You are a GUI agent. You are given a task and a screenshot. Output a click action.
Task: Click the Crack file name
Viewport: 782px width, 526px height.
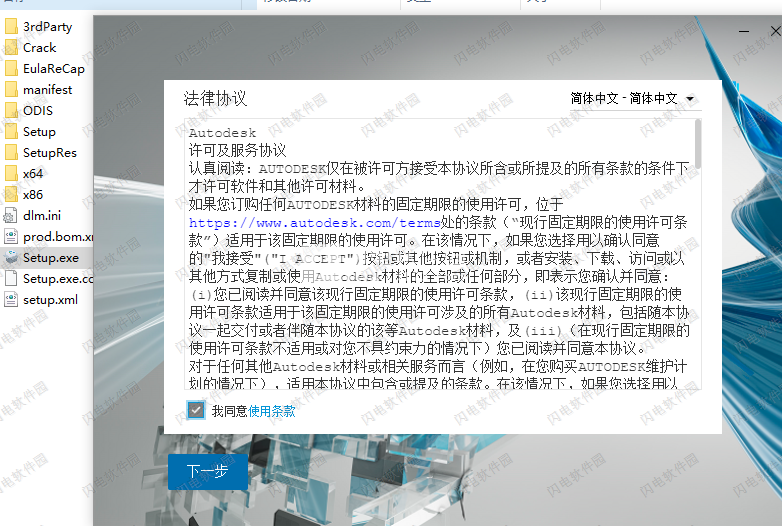click(x=39, y=48)
